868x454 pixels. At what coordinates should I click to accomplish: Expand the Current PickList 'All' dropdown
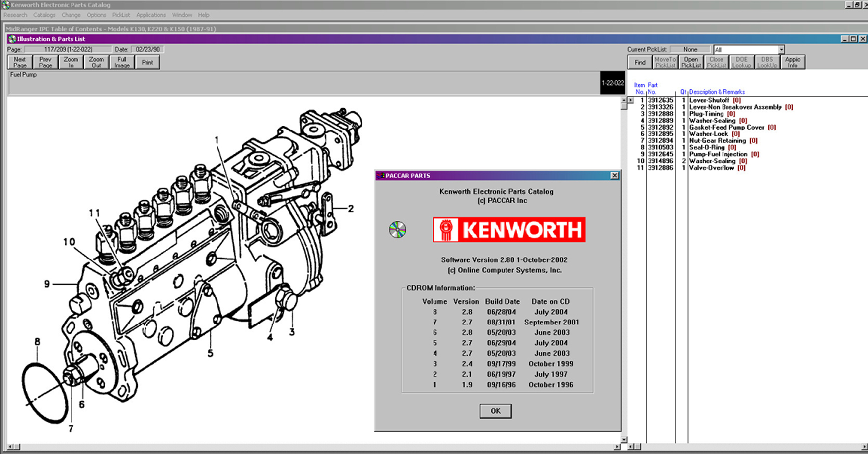coord(781,49)
